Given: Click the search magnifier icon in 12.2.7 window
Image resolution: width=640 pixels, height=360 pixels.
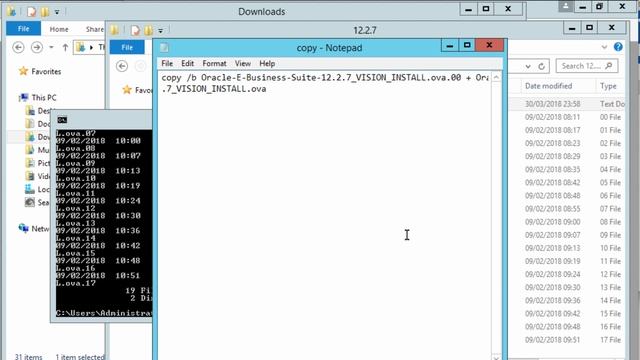Looking at the screenshot, I should coord(609,66).
